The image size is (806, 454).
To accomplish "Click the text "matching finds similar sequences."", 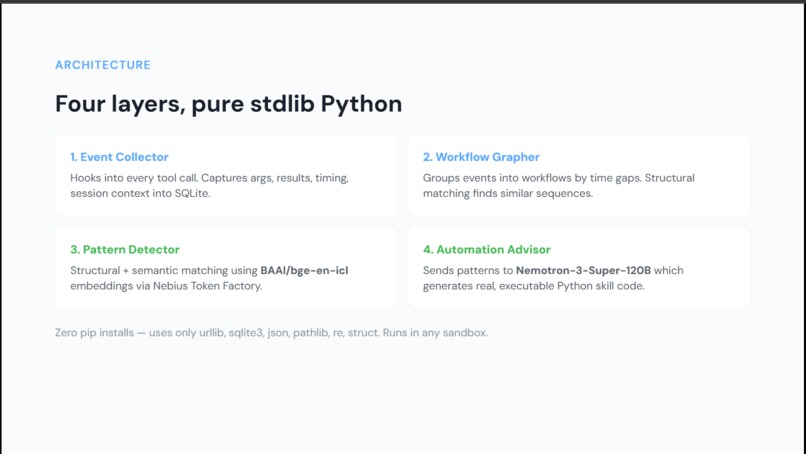I will click(508, 194).
